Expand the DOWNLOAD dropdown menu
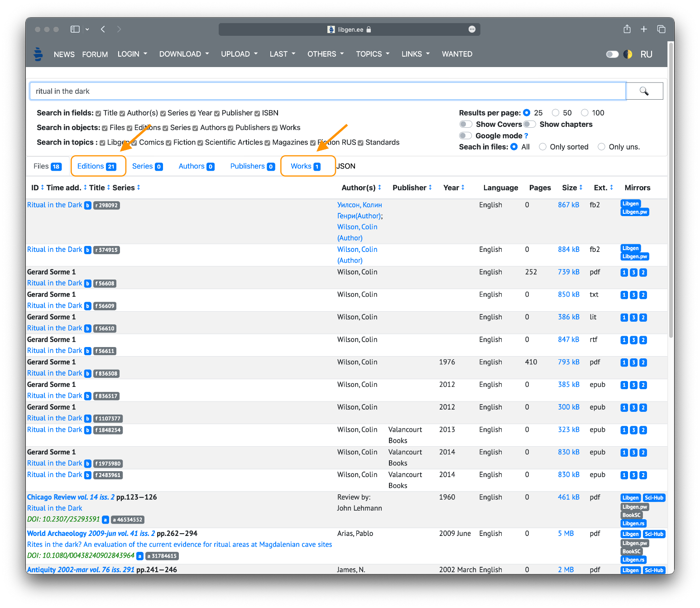 click(x=184, y=54)
